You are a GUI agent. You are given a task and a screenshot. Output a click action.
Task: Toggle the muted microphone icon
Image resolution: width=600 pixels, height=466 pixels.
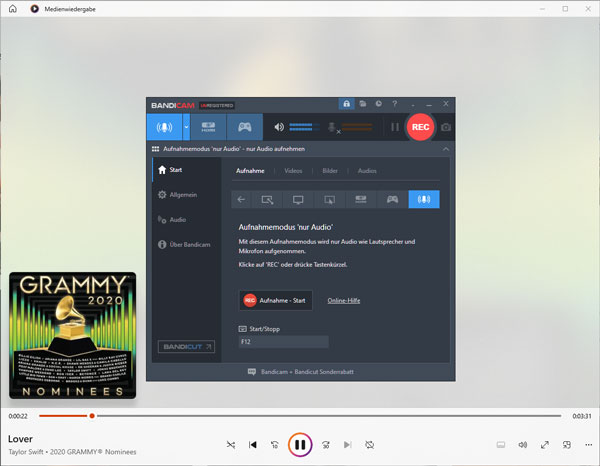tap(333, 127)
